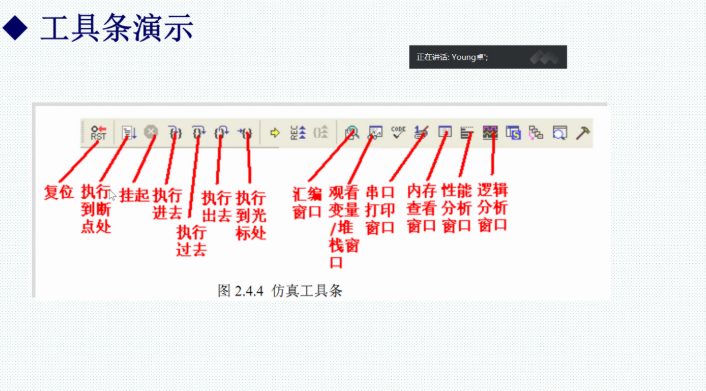Image resolution: width=706 pixels, height=391 pixels.
Task: Click the Step Into icon
Action: tap(175, 132)
